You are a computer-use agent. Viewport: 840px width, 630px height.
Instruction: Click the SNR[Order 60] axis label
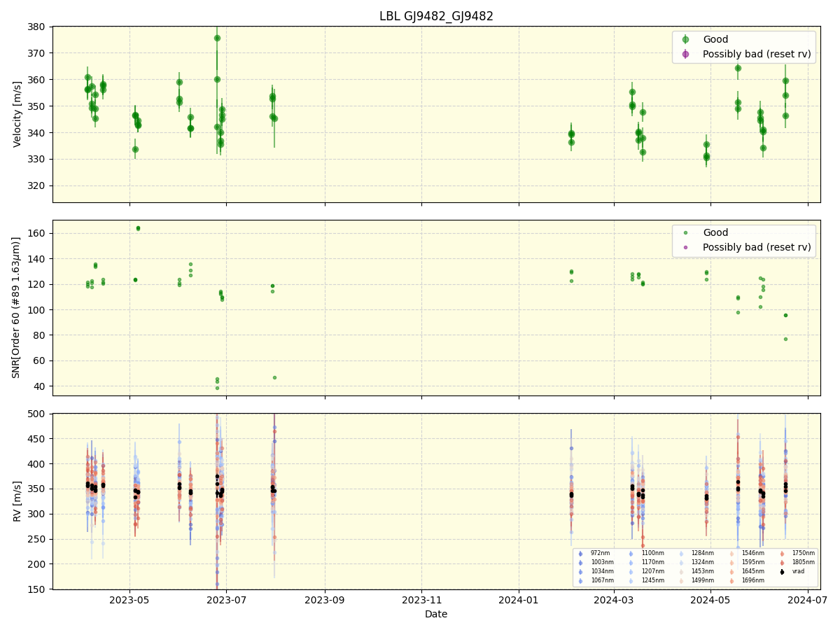[x=17, y=307]
